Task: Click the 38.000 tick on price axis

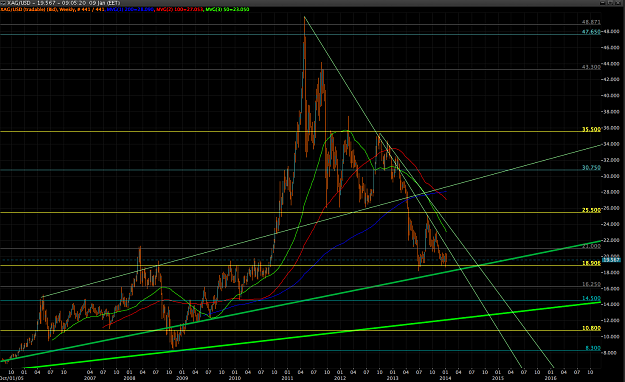Action: [x=612, y=112]
